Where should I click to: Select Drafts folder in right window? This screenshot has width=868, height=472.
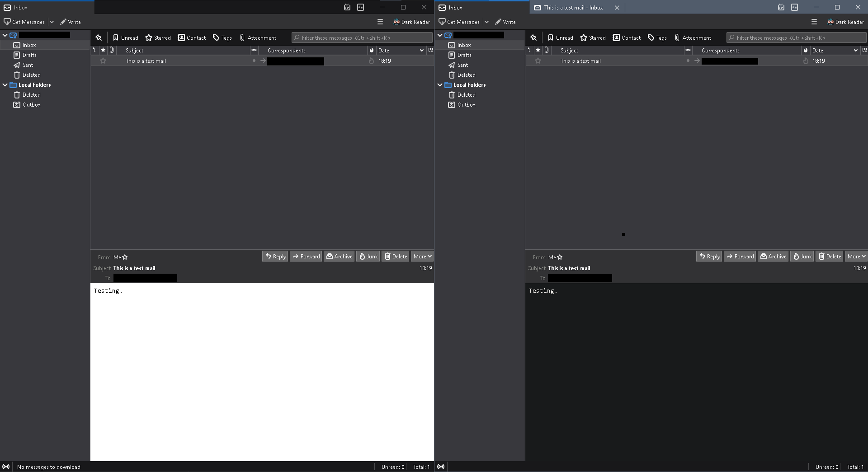coord(480,55)
